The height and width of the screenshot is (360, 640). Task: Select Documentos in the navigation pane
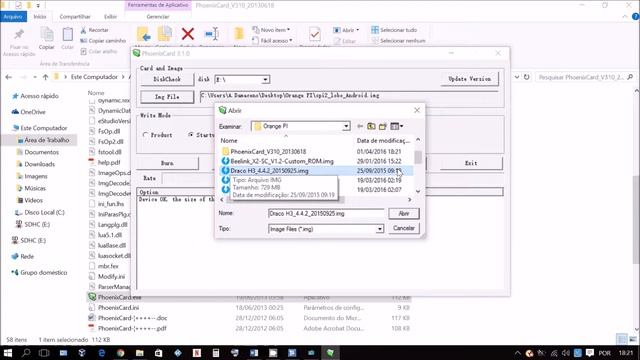38,152
